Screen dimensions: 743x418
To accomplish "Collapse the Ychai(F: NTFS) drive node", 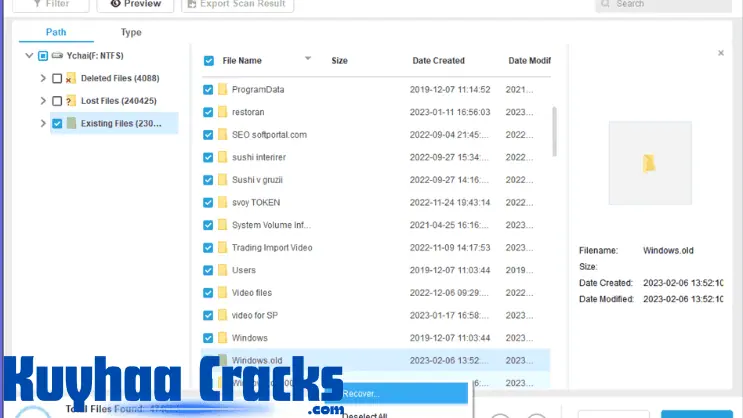I will pos(29,56).
